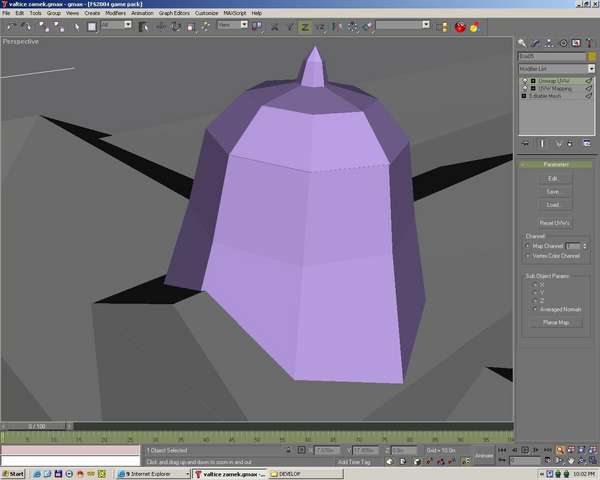Viewport: 600px width, 480px height.
Task: Open Configure Modifier Sets icon
Action: point(587,144)
